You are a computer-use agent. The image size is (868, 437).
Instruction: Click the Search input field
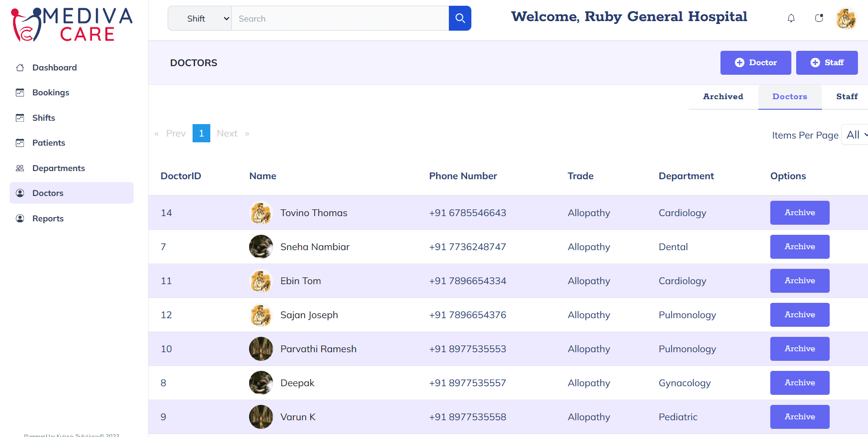pos(340,18)
